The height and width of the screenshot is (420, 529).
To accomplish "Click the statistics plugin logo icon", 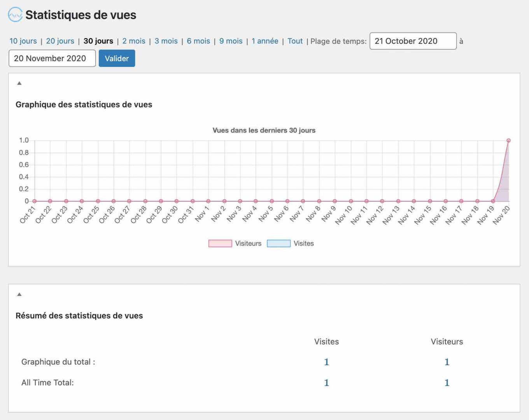I will tap(15, 15).
